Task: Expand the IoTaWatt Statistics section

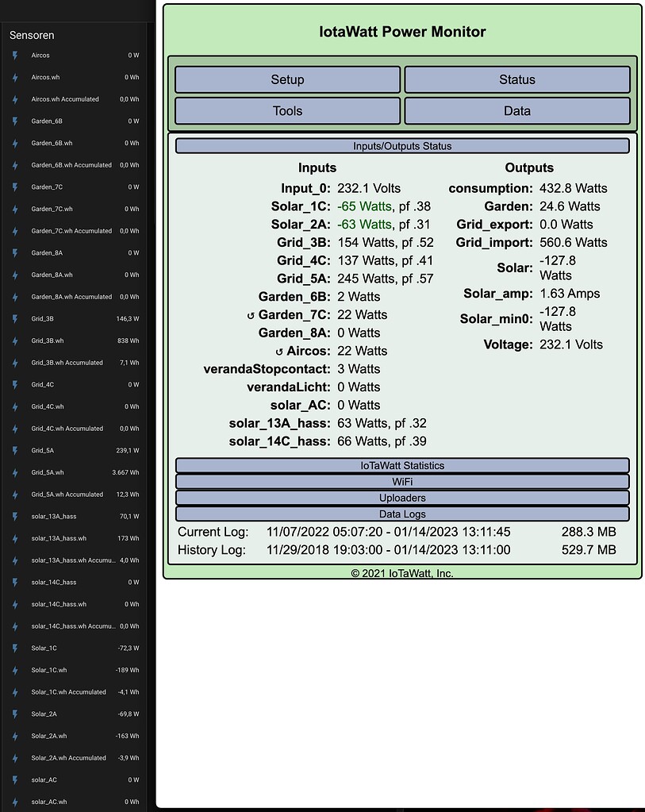Action: pos(401,466)
